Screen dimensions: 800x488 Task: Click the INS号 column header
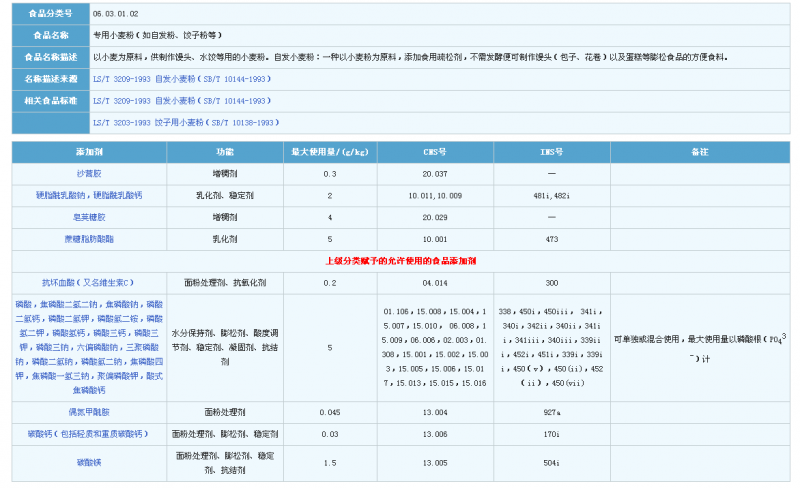551,151
